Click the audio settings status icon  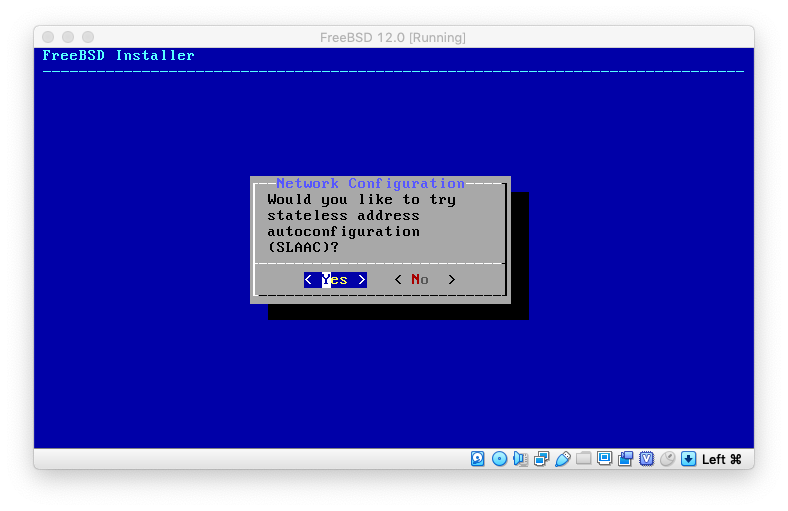coord(520,459)
